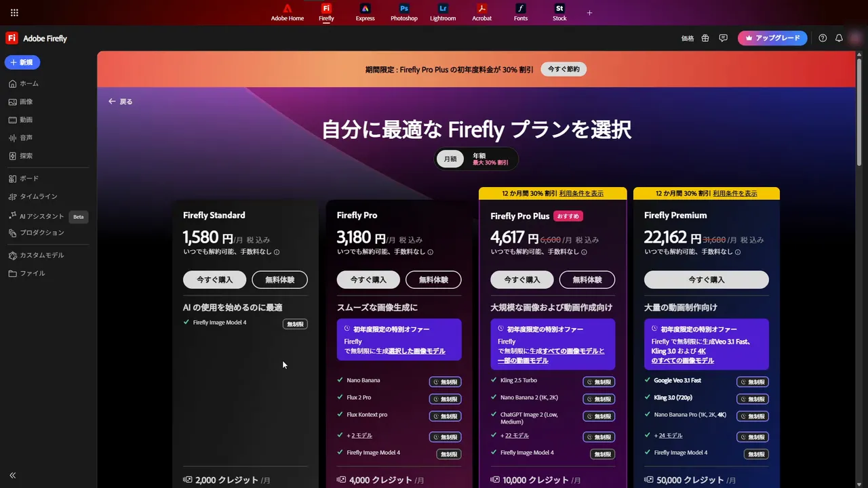This screenshot has width=868, height=488.
Task: Go back with 戻る link
Action: [x=121, y=102]
